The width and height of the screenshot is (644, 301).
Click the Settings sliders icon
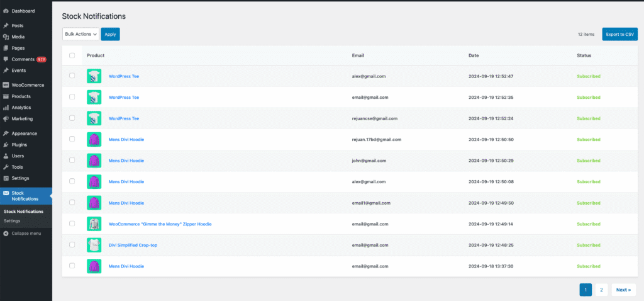pos(6,178)
